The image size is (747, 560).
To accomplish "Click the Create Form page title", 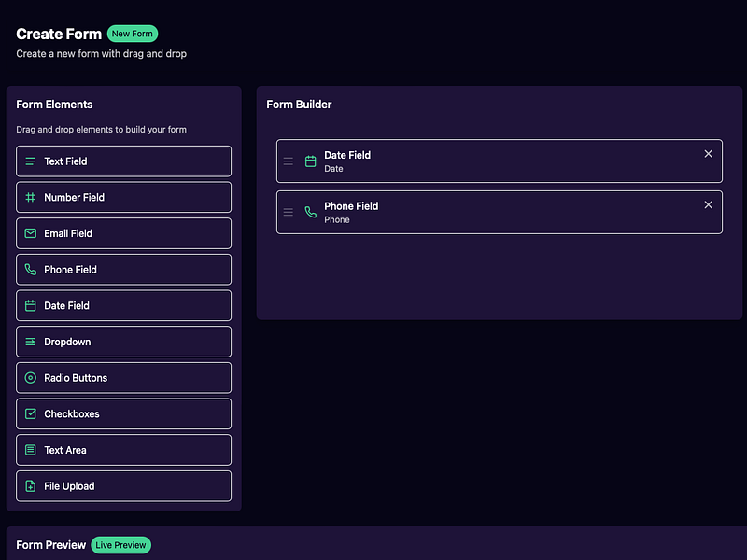I will (x=59, y=34).
